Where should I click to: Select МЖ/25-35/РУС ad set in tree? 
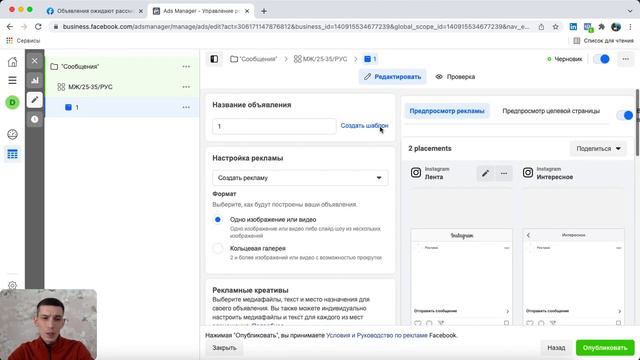coord(90,87)
